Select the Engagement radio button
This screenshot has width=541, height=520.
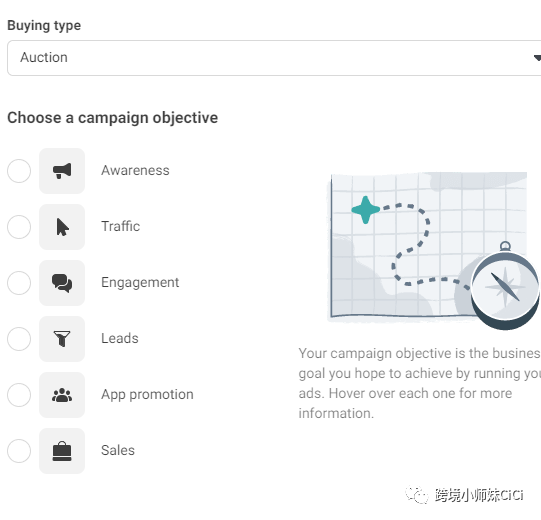coord(19,283)
